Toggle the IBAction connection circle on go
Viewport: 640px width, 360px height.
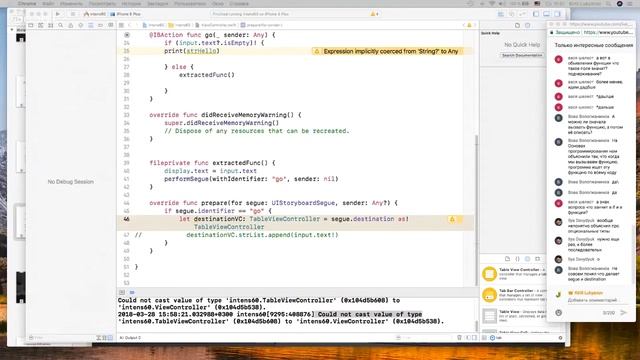(x=127, y=35)
